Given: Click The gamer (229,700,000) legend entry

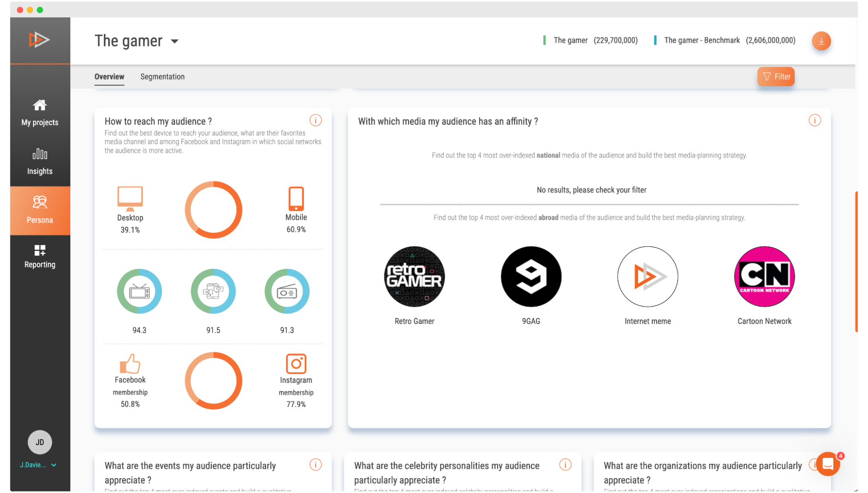Looking at the screenshot, I should tap(591, 40).
